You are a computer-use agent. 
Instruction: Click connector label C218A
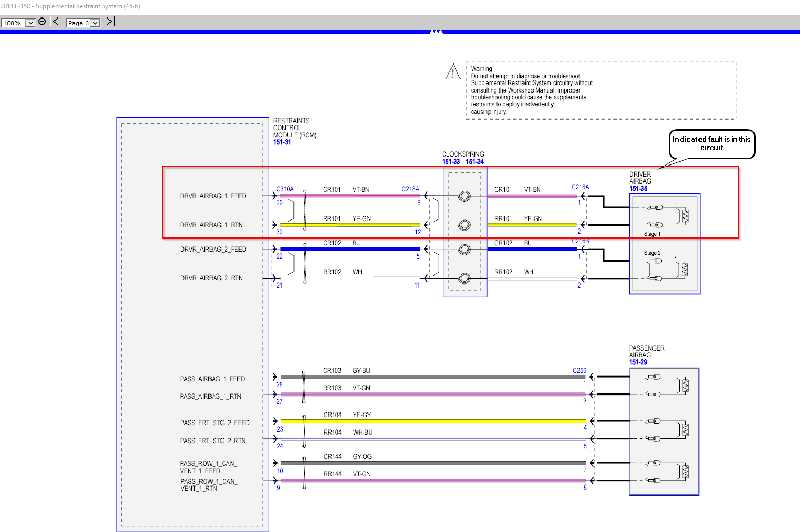[x=410, y=189]
